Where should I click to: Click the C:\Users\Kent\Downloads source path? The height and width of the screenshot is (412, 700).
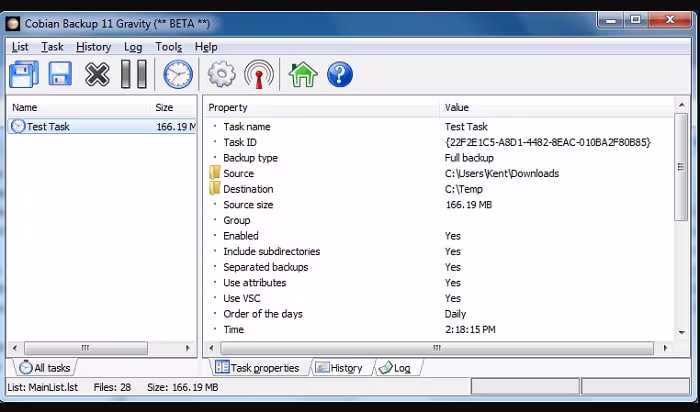[x=502, y=173]
